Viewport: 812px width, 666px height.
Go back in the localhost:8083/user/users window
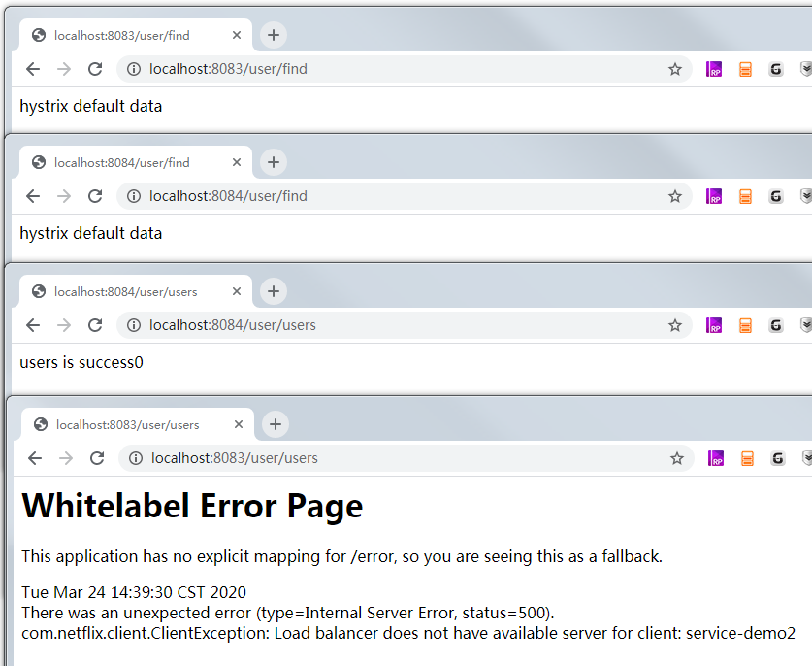pos(35,458)
